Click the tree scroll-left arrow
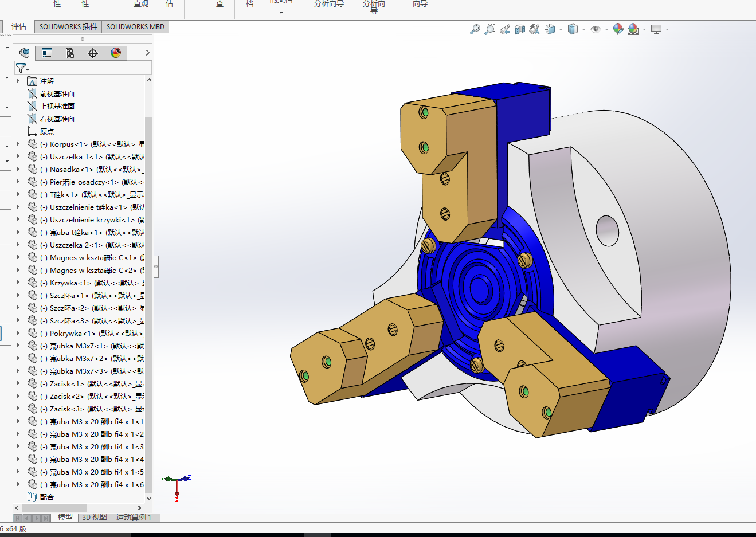Screen dimensions: 756x537 point(17,508)
